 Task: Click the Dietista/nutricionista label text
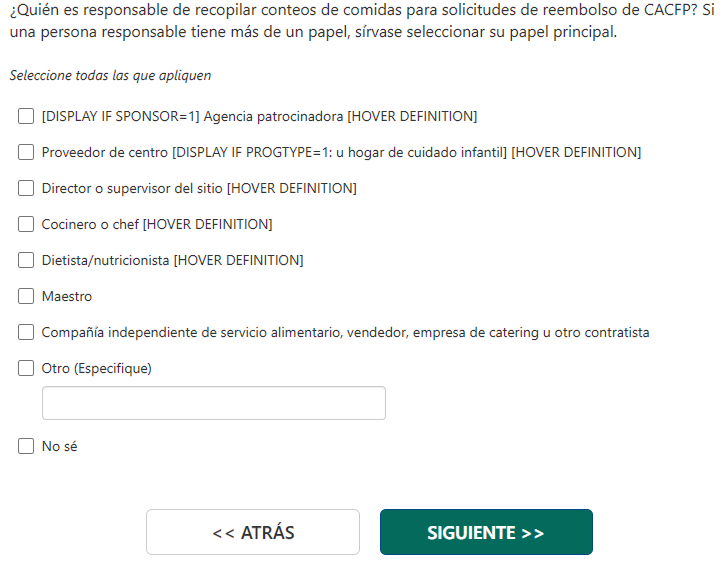[x=172, y=260]
